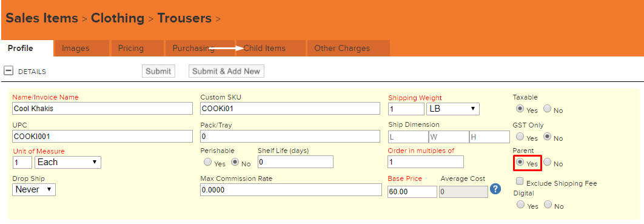Viewport: 644px width, 224px height.
Task: Enable Exclude Shipping Fee checkbox
Action: [x=520, y=182]
